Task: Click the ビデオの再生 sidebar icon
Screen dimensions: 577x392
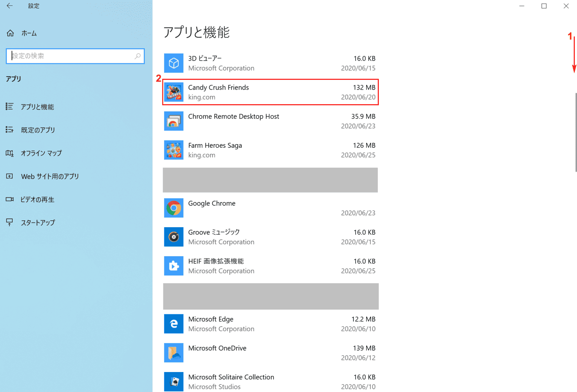Action: 9,199
